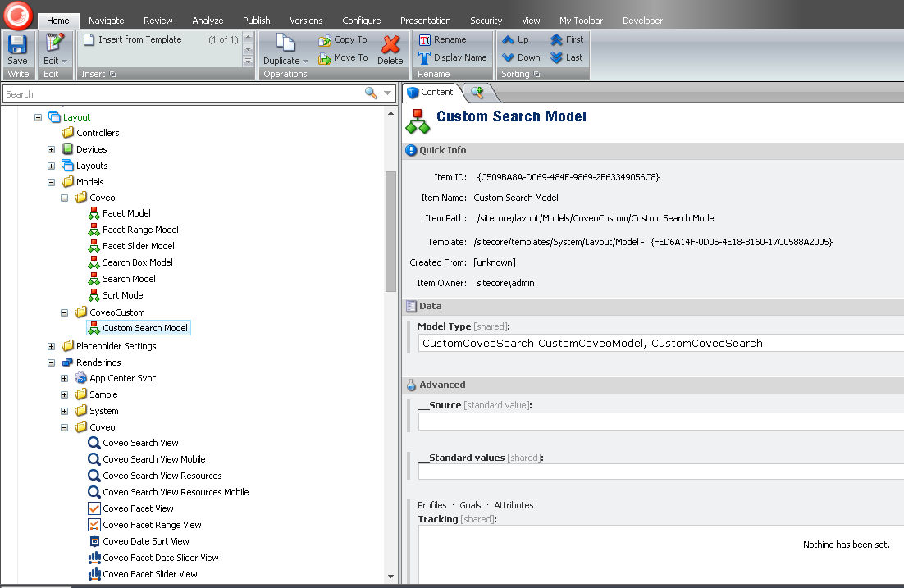
Task: Click the content tree scrollbar thumb
Action: click(391, 232)
